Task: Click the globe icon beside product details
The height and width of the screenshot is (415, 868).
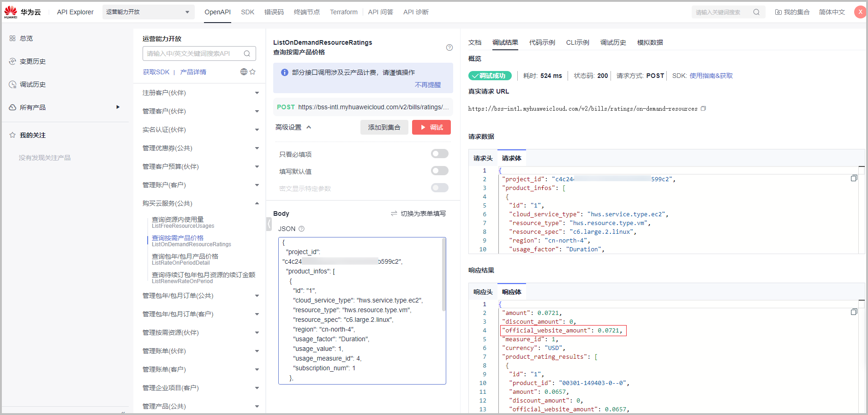Action: coord(244,72)
